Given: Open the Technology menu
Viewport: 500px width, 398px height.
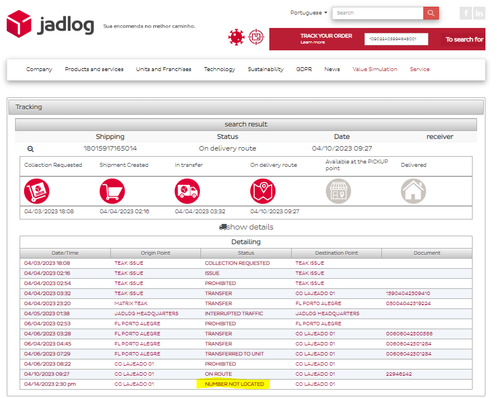Looking at the screenshot, I should (x=219, y=69).
